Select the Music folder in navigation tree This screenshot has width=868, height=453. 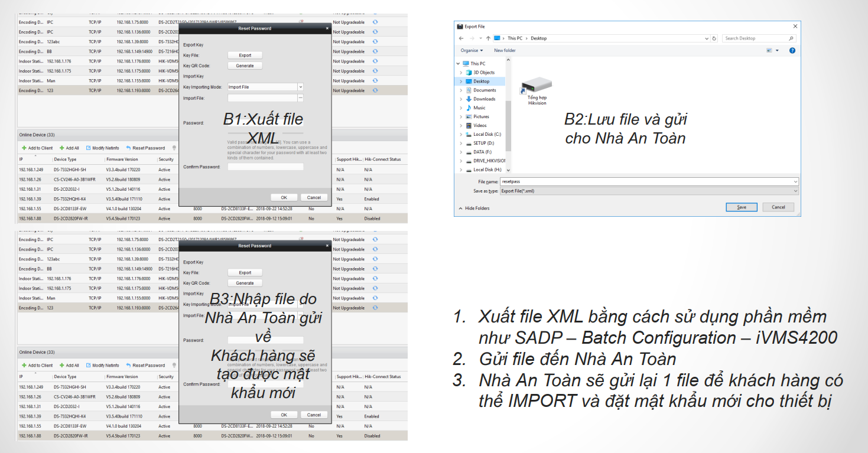coord(476,108)
